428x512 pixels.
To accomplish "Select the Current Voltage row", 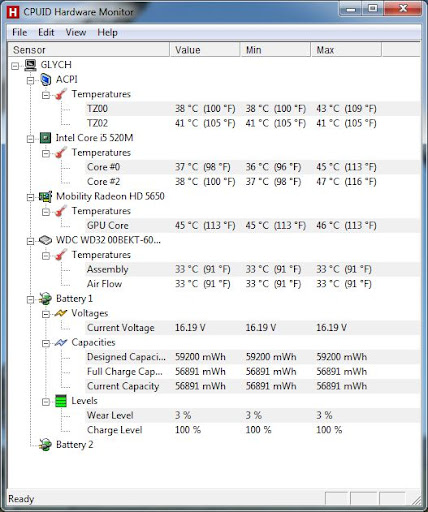I will (x=252, y=328).
